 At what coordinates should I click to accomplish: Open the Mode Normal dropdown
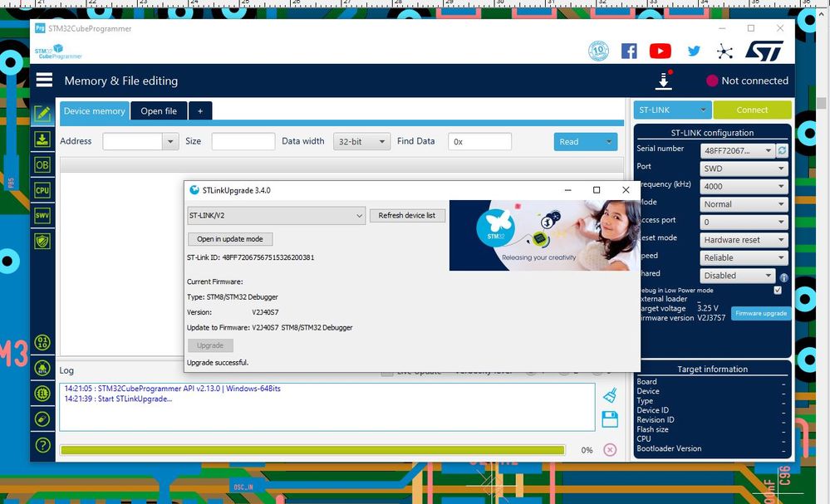(x=744, y=204)
